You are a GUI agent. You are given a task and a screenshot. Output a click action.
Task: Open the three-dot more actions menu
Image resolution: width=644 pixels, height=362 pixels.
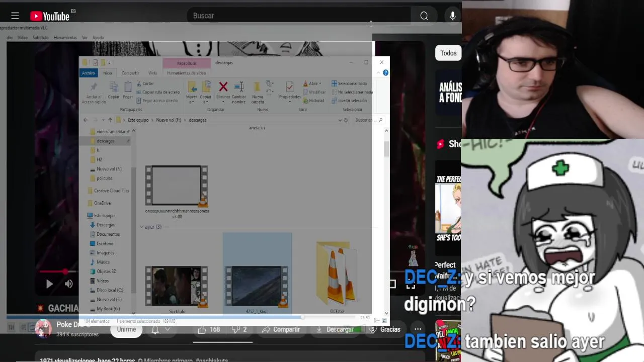click(418, 330)
